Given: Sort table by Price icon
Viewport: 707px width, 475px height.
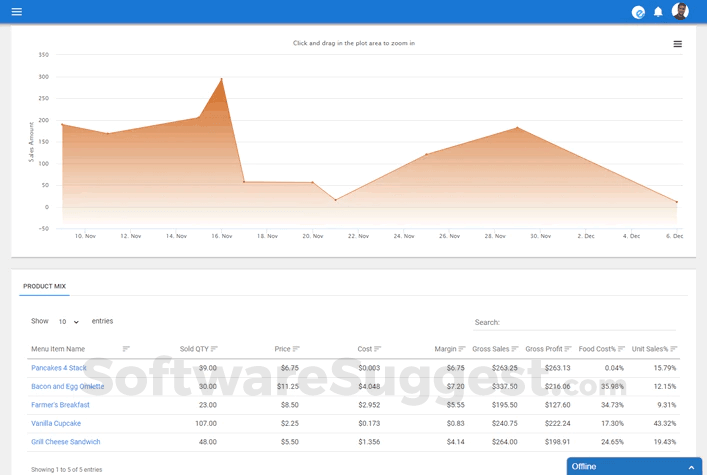Looking at the screenshot, I should (x=296, y=349).
